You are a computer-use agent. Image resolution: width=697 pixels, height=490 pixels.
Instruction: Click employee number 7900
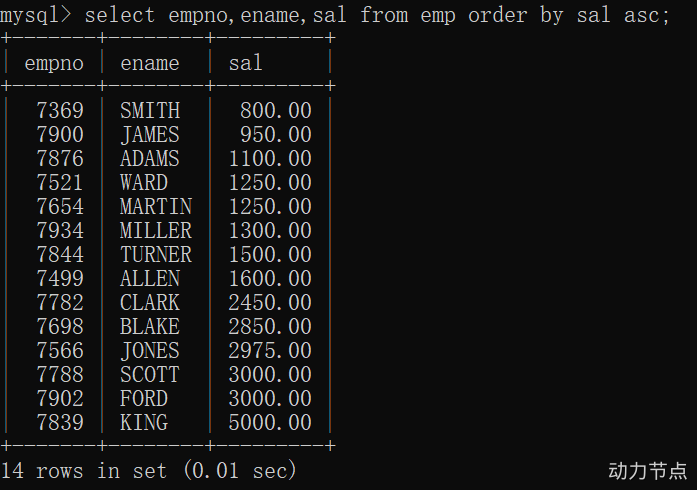click(60, 134)
